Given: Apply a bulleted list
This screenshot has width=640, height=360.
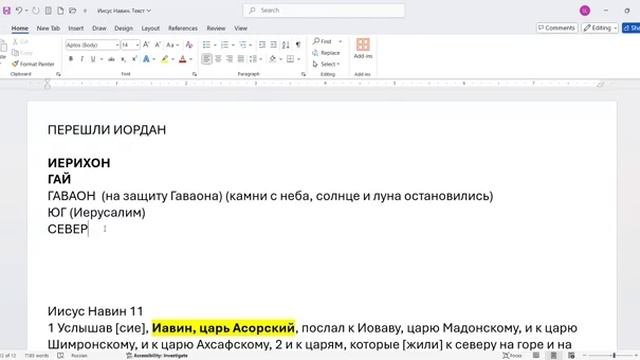Looking at the screenshot, I should tap(207, 45).
